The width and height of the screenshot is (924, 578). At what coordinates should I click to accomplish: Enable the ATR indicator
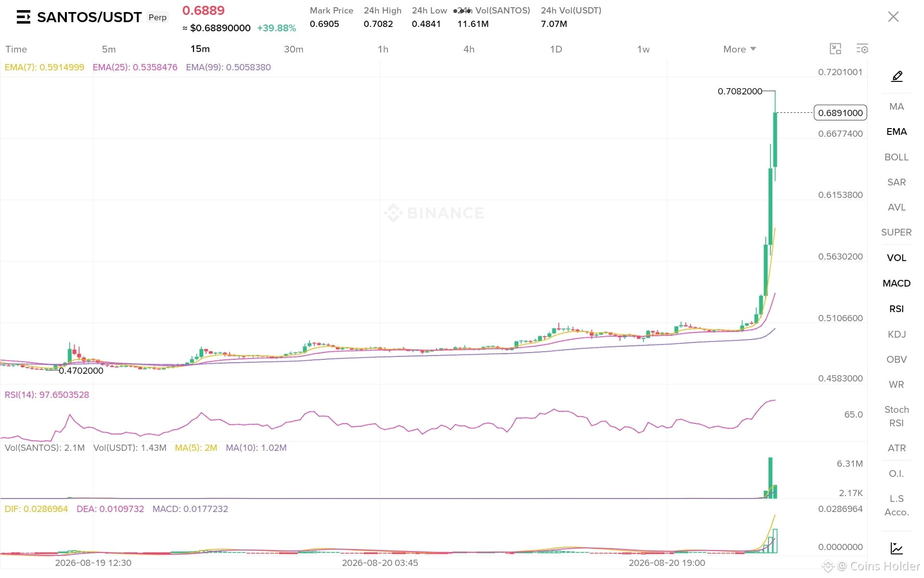click(897, 448)
